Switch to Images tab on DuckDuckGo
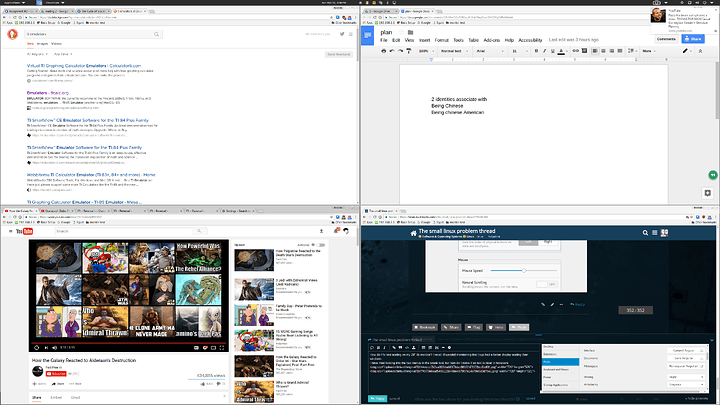The image size is (720, 405). pos(42,44)
